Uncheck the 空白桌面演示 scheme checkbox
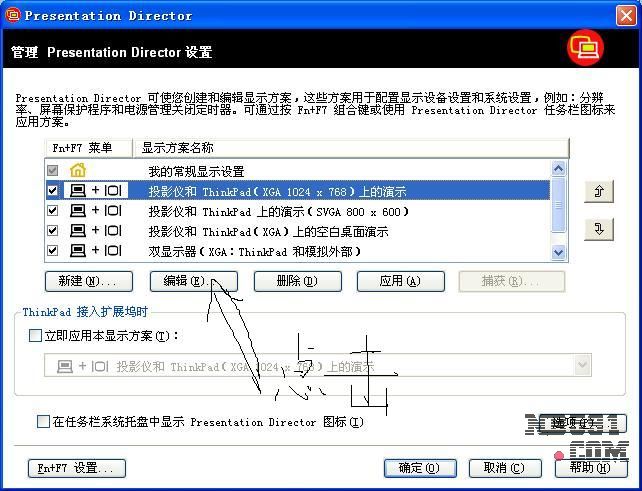This screenshot has width=642, height=491. click(52, 231)
